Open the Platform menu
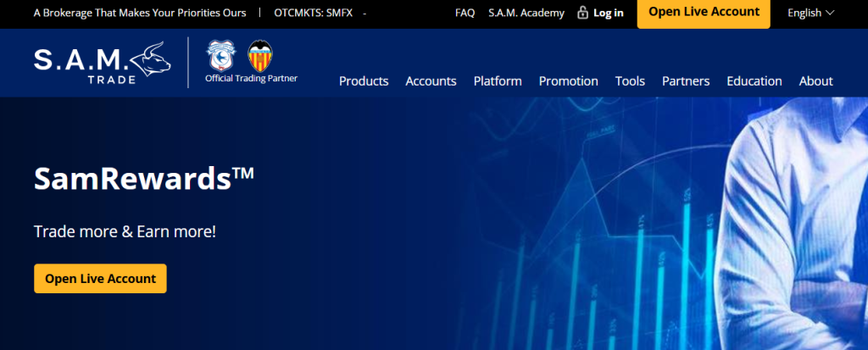The height and width of the screenshot is (350, 868). click(x=498, y=81)
